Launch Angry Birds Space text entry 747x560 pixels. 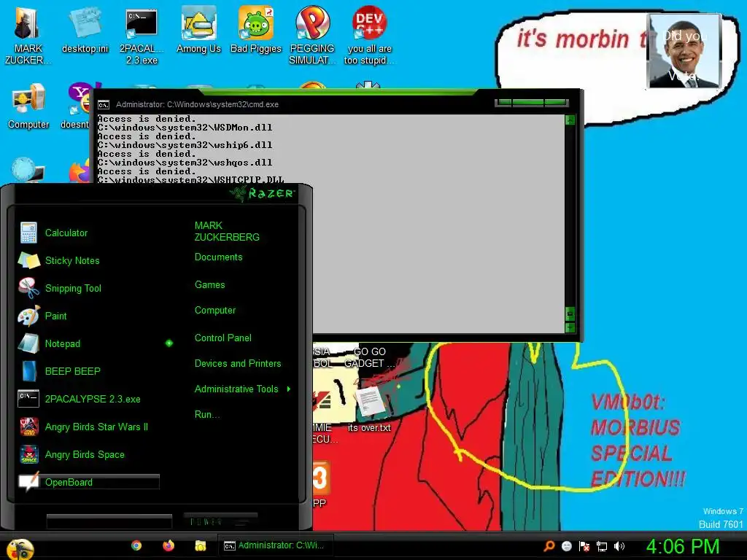coord(85,455)
